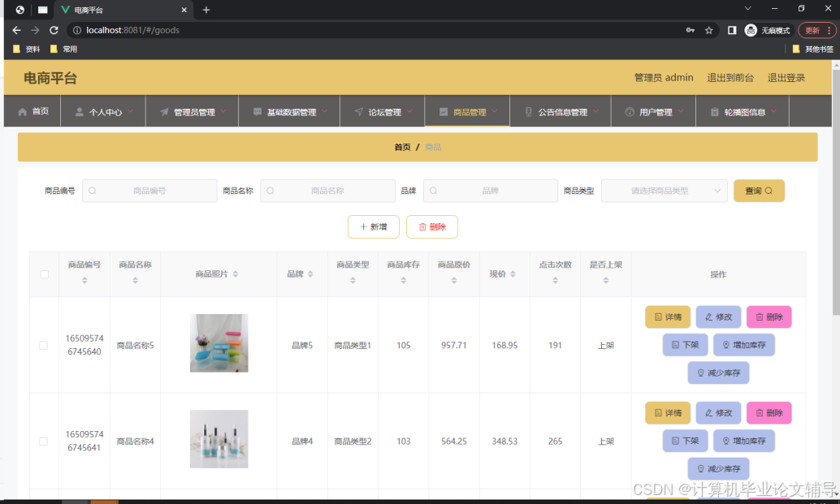The width and height of the screenshot is (840, 504).
Task: Click the browser address bar URL
Action: click(133, 31)
